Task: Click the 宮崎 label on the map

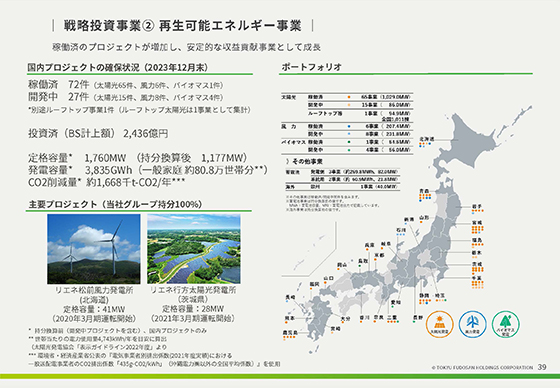Action: click(335, 328)
